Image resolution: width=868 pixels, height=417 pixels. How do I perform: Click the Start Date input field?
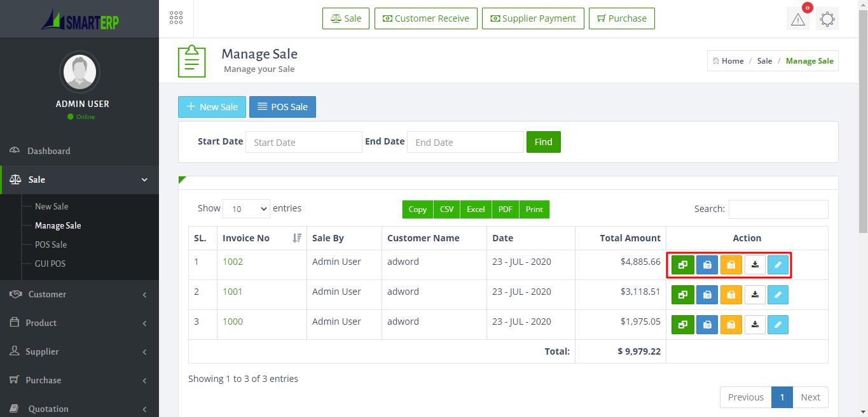click(303, 143)
